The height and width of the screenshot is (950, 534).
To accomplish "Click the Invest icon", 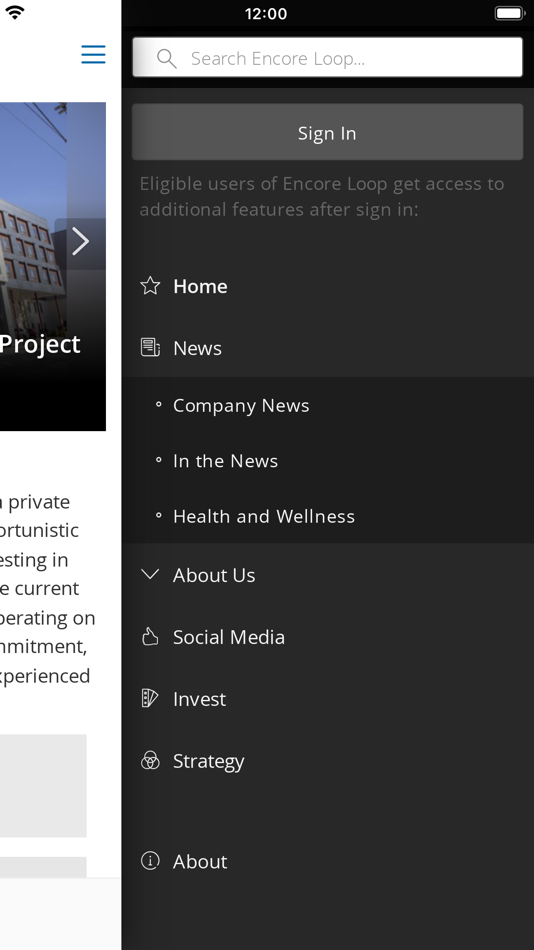I will [x=150, y=699].
